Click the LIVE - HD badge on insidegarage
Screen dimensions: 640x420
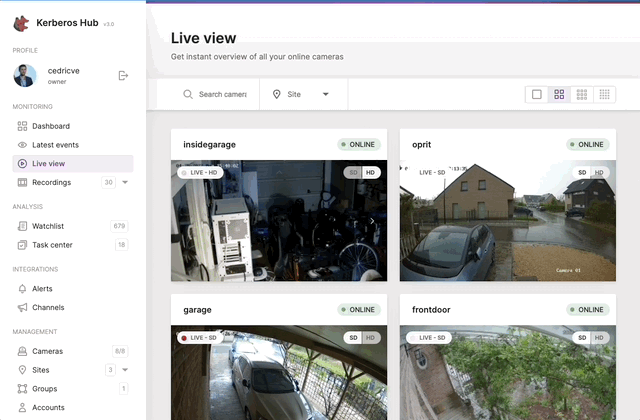click(x=200, y=173)
